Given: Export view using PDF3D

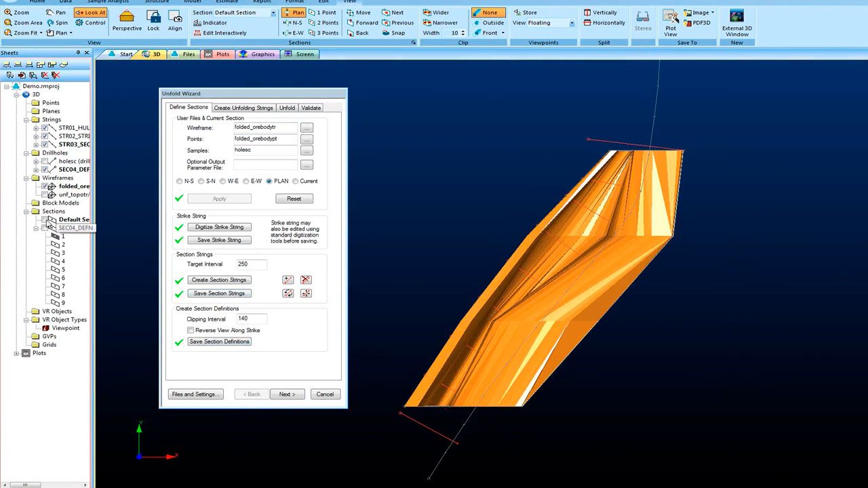Looking at the screenshot, I should [x=697, y=22].
